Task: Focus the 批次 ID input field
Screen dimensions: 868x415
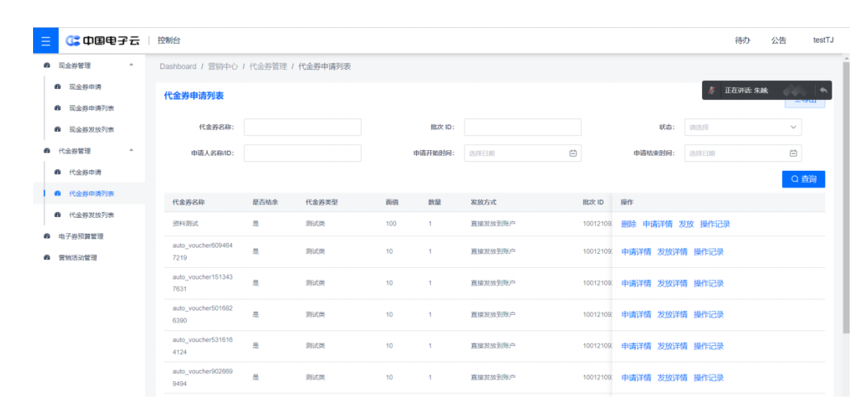Action: 523,127
